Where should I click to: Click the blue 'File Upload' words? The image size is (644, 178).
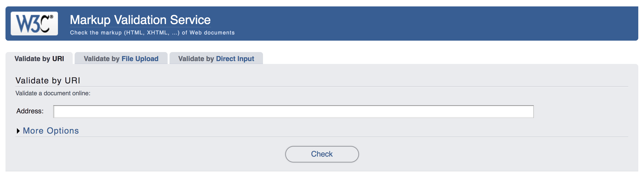(x=140, y=59)
